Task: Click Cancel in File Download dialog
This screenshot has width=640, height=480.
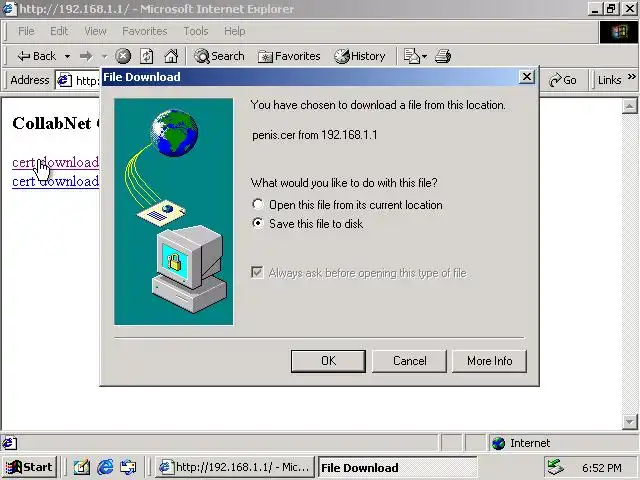Action: (409, 361)
